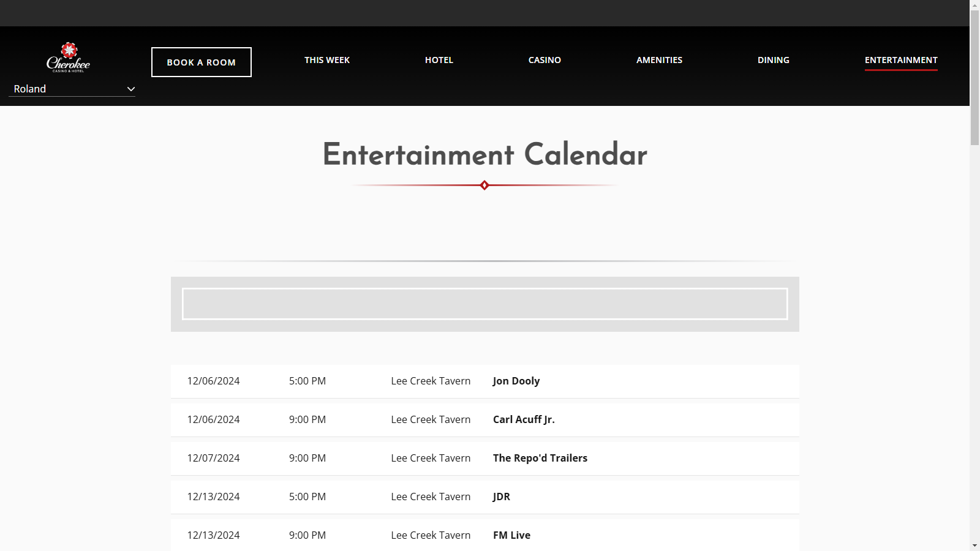Image resolution: width=980 pixels, height=551 pixels.
Task: Click the scrollbar up arrow
Action: (x=974, y=5)
